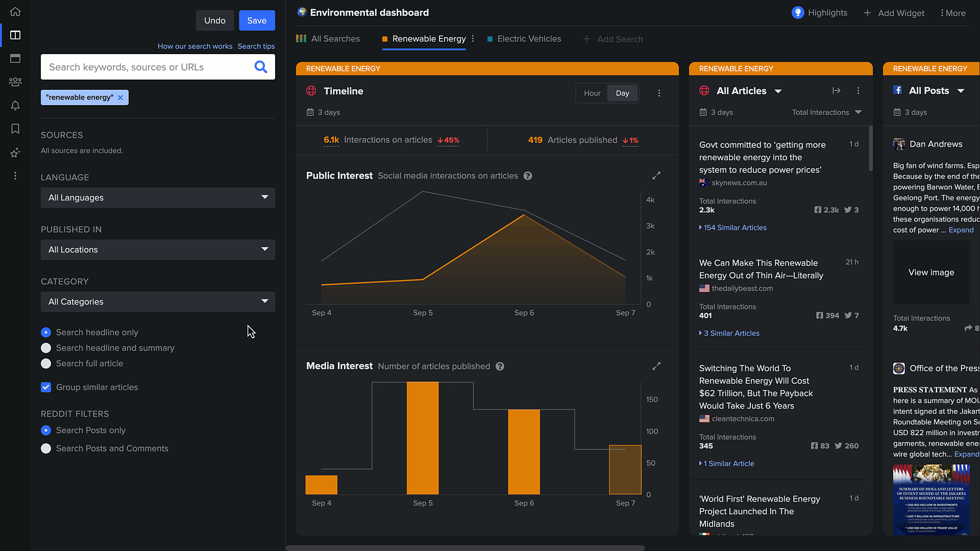
Task: Open the Public Interest help tooltip icon
Action: [528, 176]
